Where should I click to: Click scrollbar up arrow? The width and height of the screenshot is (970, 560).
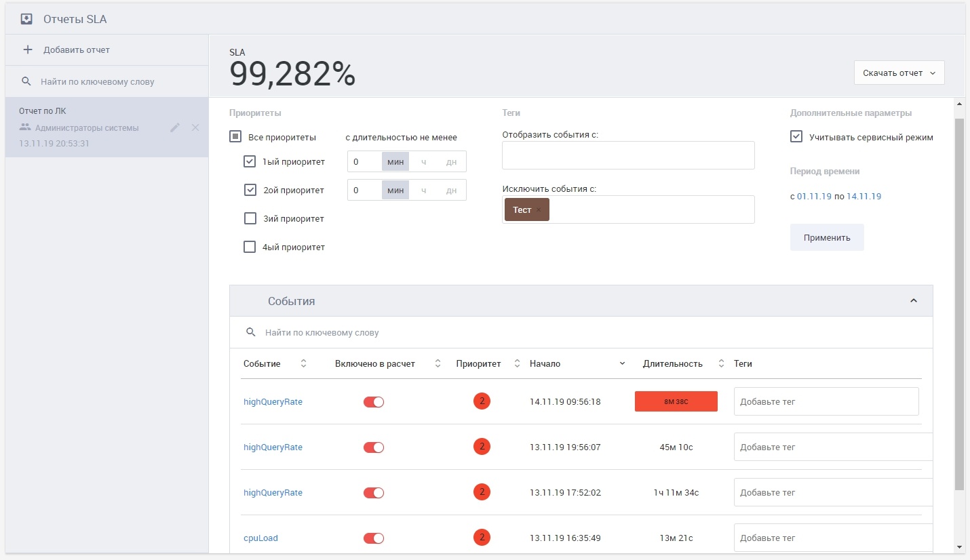pyautogui.click(x=959, y=104)
